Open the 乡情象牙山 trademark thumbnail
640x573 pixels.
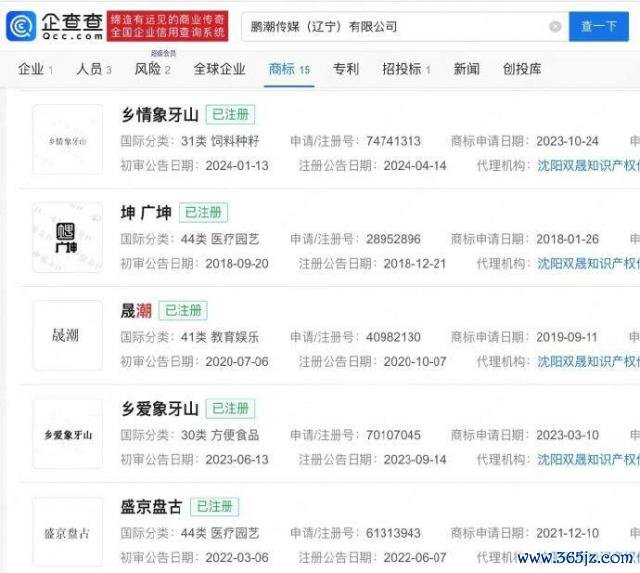68,140
